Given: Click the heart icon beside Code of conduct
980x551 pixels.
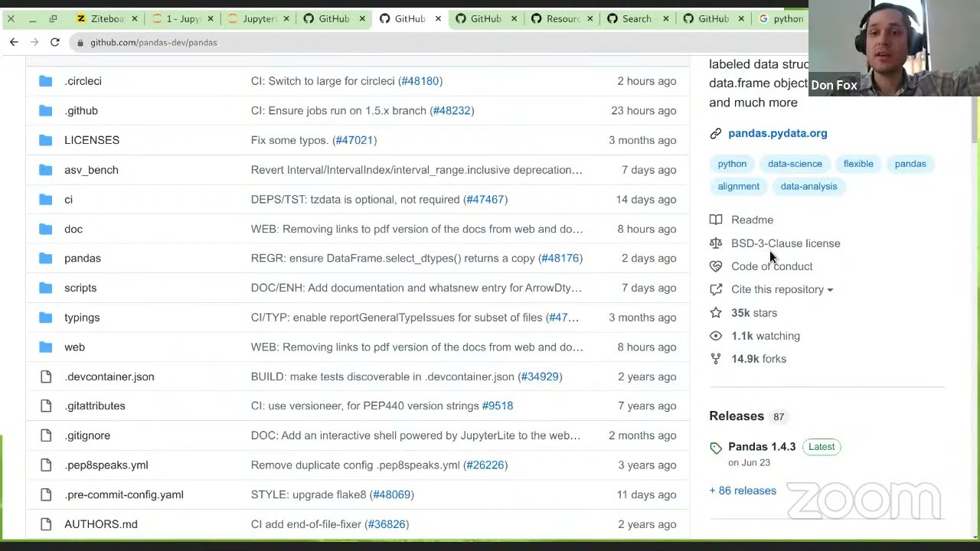Looking at the screenshot, I should (716, 266).
